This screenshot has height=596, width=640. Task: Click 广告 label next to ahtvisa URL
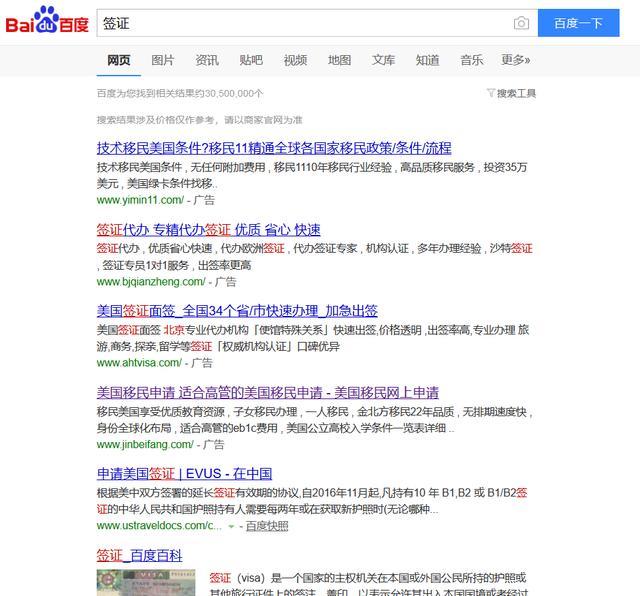tap(202, 362)
